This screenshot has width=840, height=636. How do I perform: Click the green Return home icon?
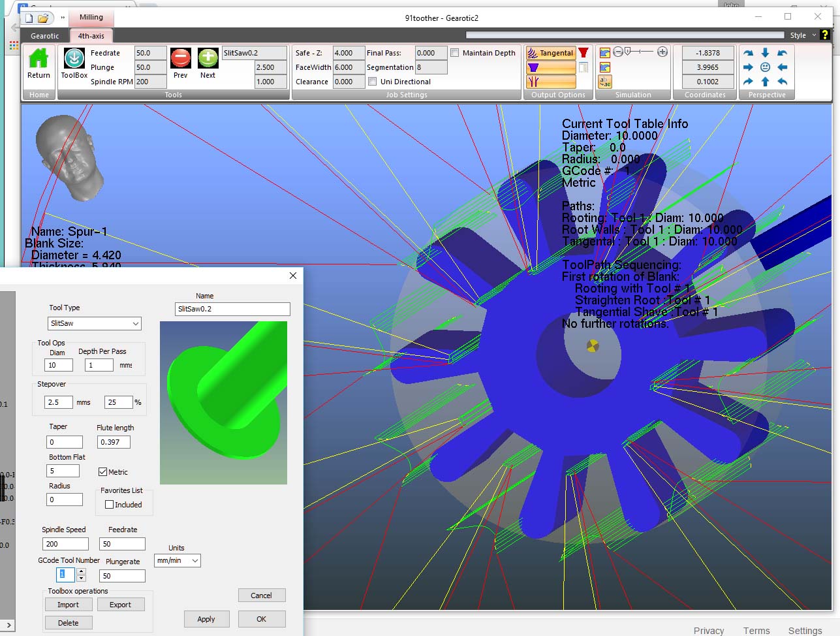tap(39, 59)
